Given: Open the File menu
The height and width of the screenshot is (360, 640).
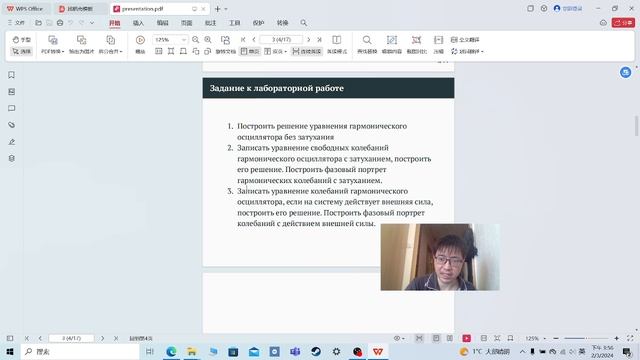Looking at the screenshot, I should [16, 23].
